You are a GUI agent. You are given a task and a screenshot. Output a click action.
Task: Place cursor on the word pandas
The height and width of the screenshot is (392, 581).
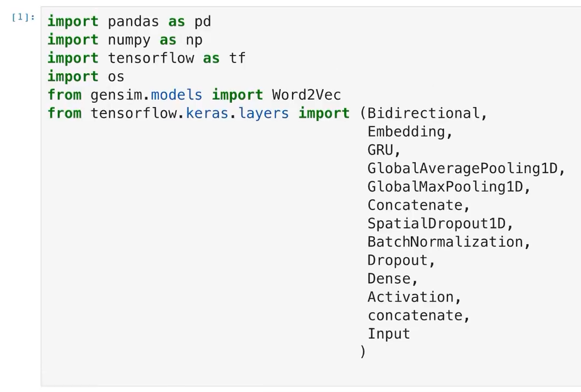coord(133,21)
